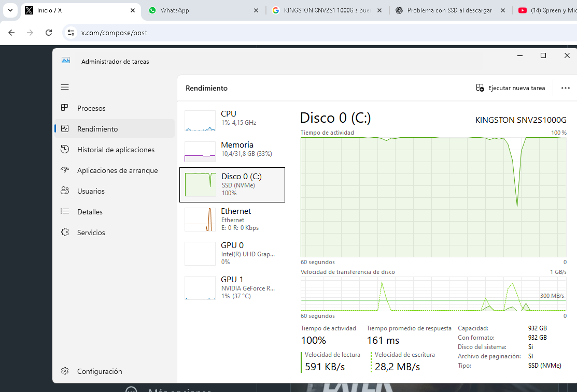
Task: Open Configuración in Task Manager
Action: click(115, 371)
